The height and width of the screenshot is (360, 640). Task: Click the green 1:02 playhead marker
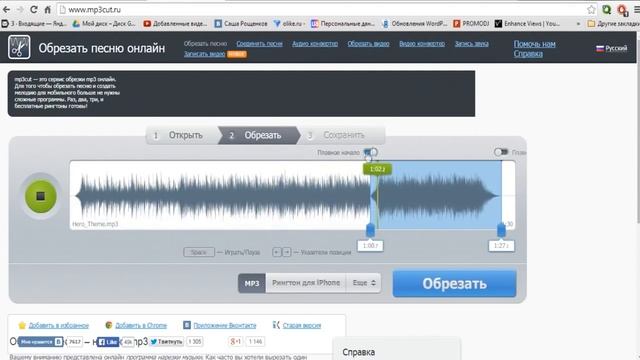[377, 169]
